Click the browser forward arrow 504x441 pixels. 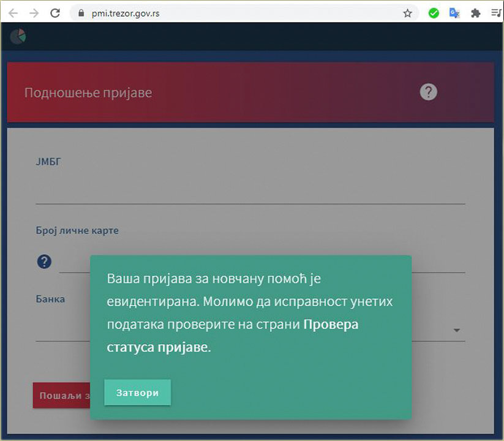tap(34, 13)
